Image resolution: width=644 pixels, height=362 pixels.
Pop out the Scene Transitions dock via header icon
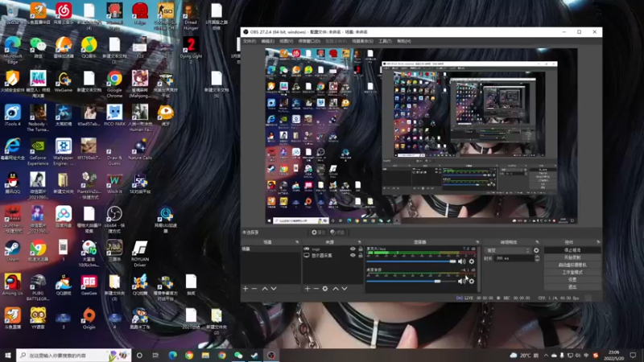[537, 242]
